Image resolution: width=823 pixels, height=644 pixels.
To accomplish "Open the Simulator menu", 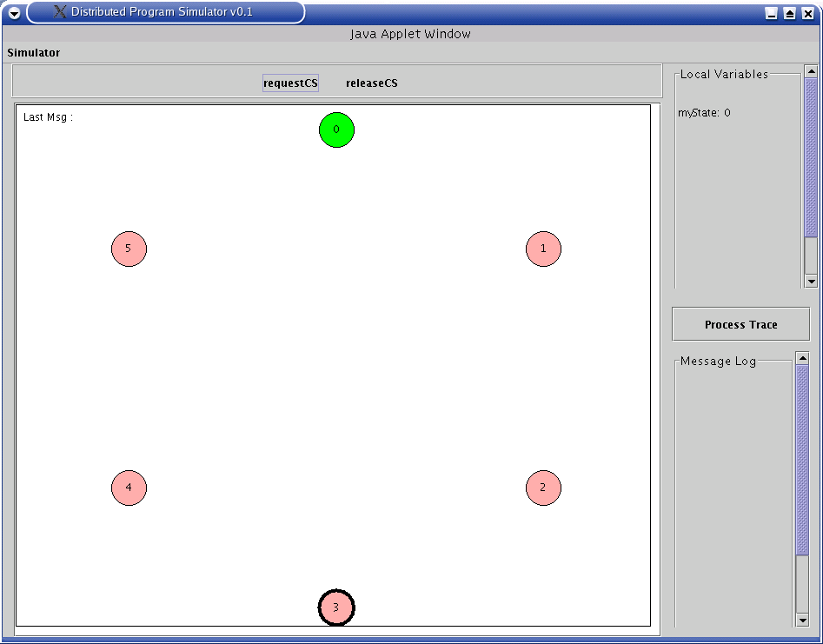I will [34, 52].
